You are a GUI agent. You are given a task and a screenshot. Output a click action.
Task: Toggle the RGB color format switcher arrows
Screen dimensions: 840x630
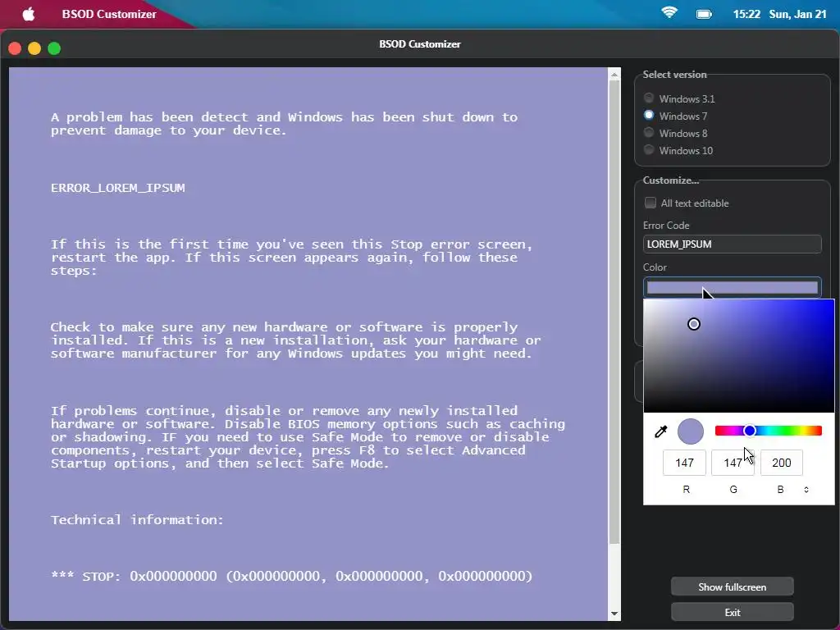pos(806,490)
